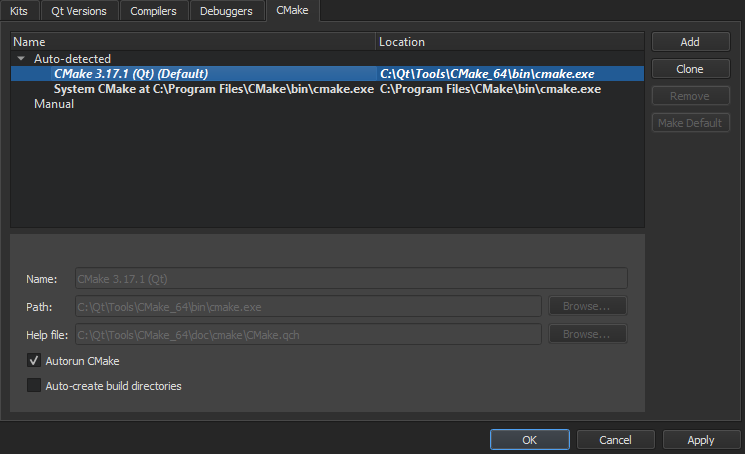
Task: Click the Name text field
Action: pyautogui.click(x=350, y=278)
